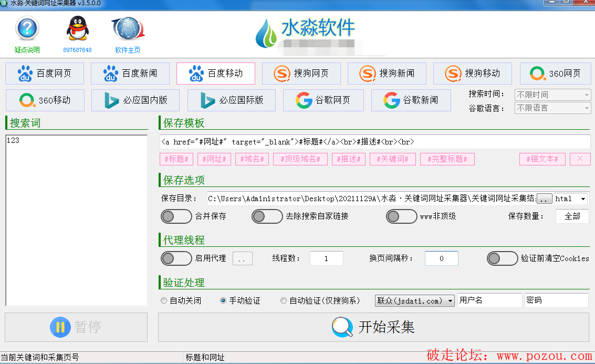Click the 暂停 pause button
This screenshot has width=595, height=364.
[x=76, y=327]
